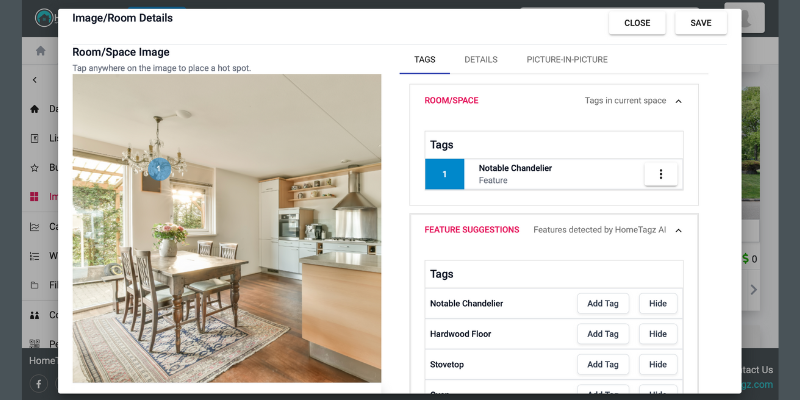Tap the kitchen room image to place hot spot

click(227, 229)
